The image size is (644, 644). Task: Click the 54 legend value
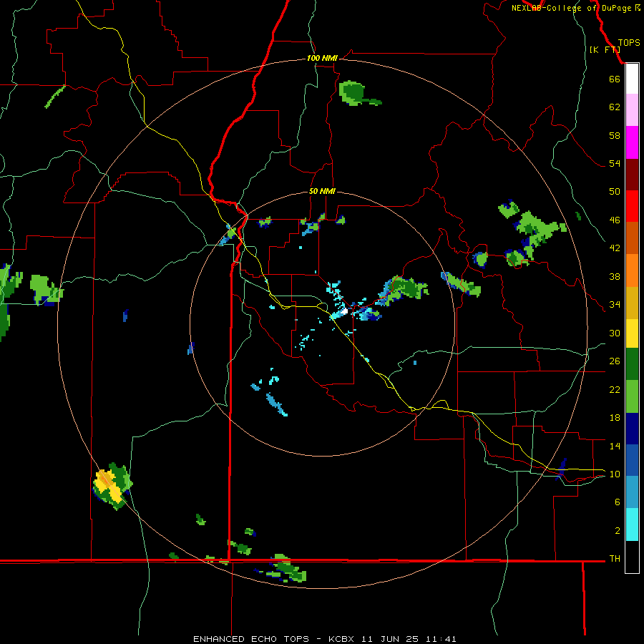[615, 163]
